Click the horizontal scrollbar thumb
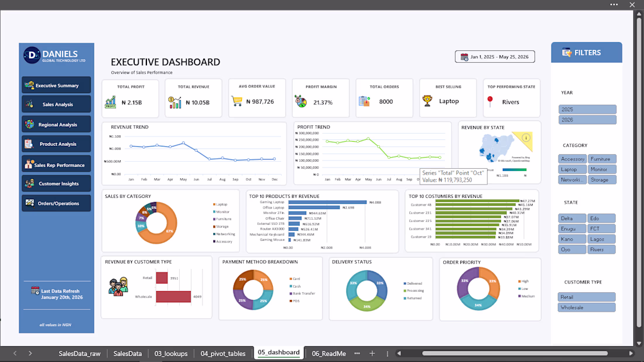Viewport: 644px width, 362px height. (x=515, y=353)
